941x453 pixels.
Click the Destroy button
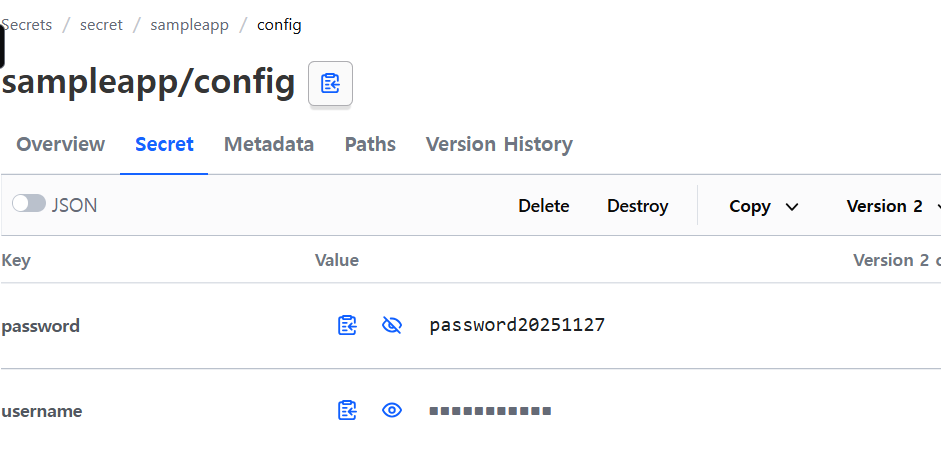click(637, 206)
